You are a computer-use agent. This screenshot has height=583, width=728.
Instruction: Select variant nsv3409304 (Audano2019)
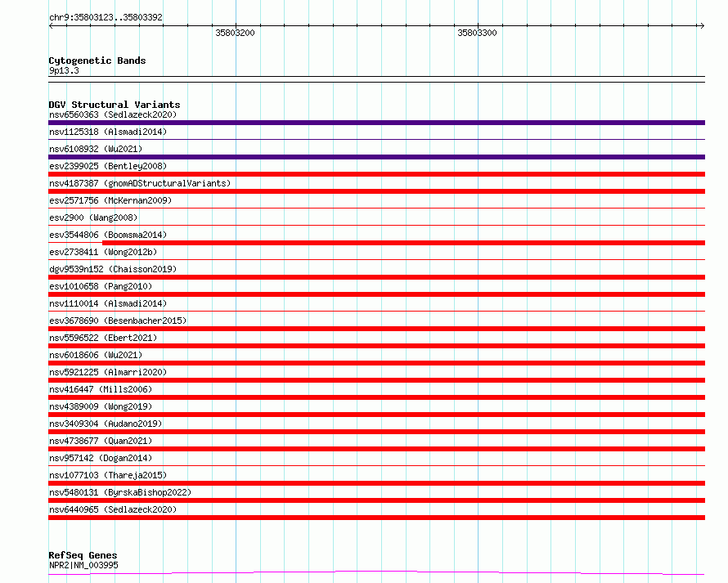pos(106,424)
